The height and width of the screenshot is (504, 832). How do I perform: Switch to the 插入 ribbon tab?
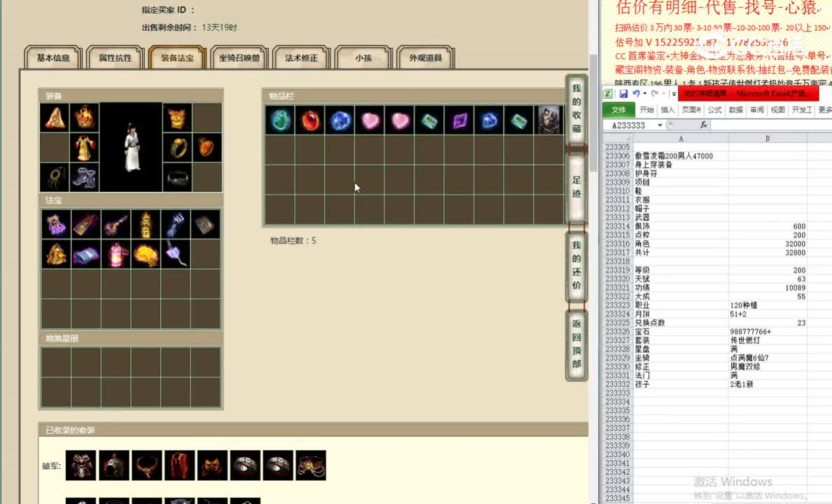tap(667, 110)
